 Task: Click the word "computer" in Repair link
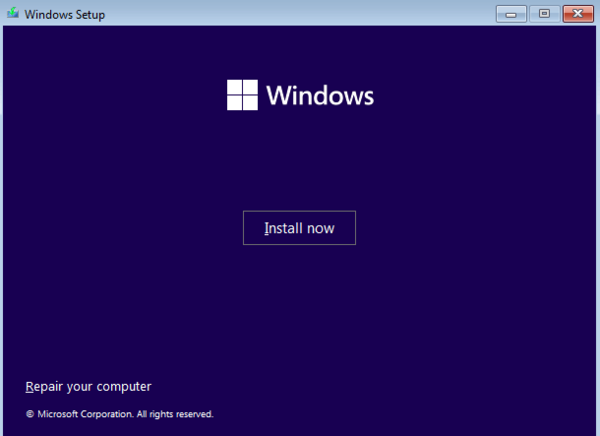pos(124,386)
